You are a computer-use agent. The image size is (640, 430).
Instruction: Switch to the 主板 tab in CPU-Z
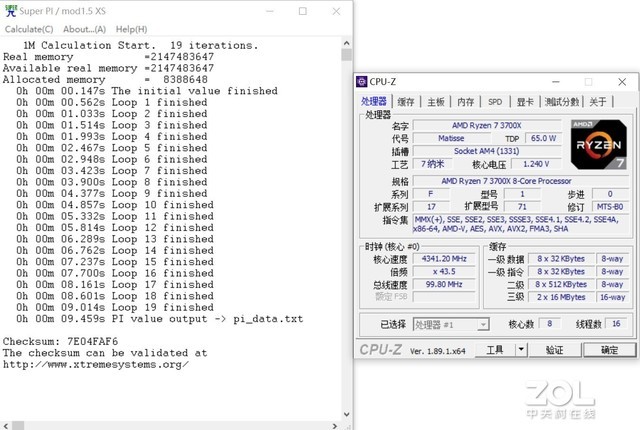pos(436,102)
